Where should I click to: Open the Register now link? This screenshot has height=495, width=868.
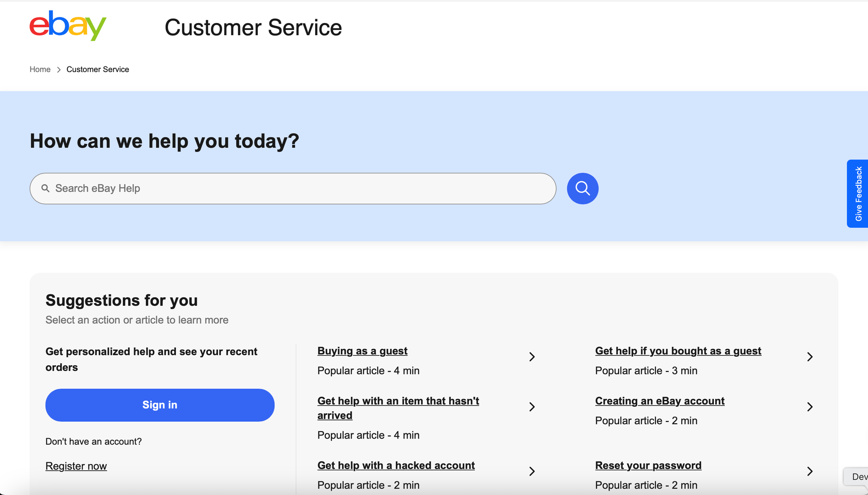[x=76, y=466]
